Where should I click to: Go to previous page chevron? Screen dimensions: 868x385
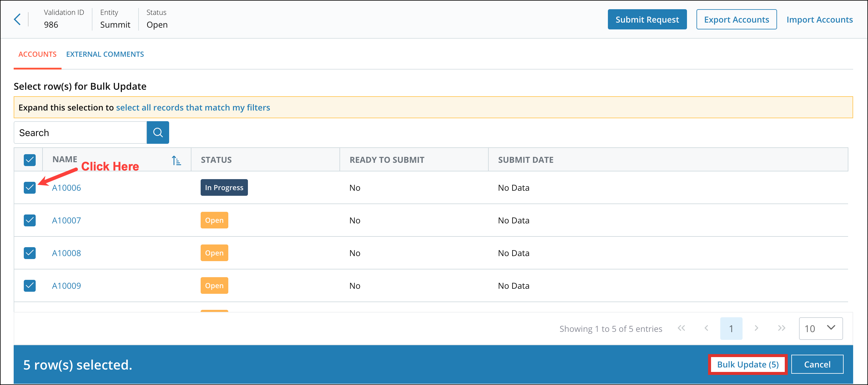pyautogui.click(x=706, y=328)
